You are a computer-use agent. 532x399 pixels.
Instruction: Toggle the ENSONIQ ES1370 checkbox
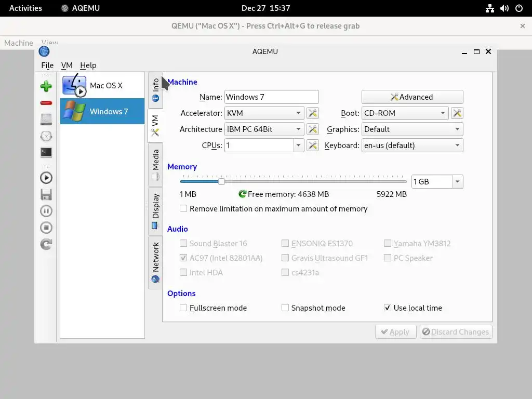point(285,243)
